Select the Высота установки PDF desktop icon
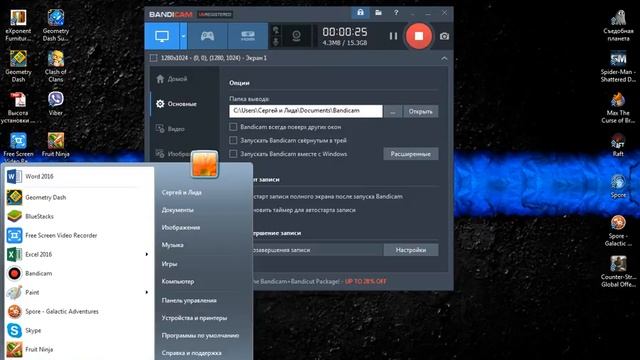 pos(18,108)
